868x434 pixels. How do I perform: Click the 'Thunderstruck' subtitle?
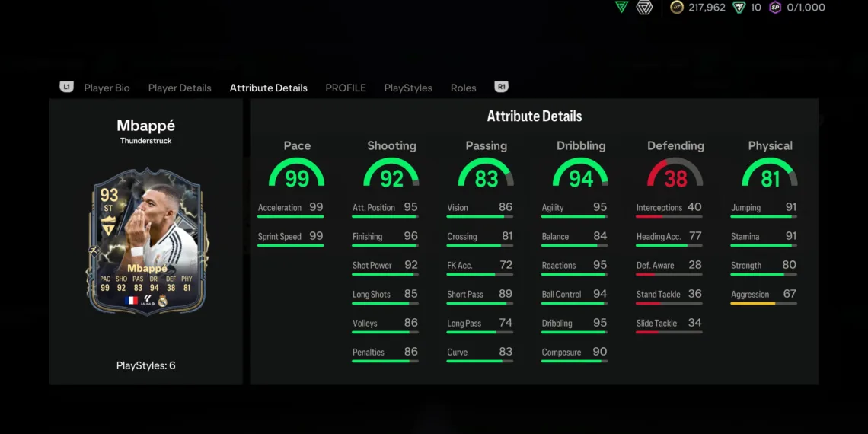point(146,141)
